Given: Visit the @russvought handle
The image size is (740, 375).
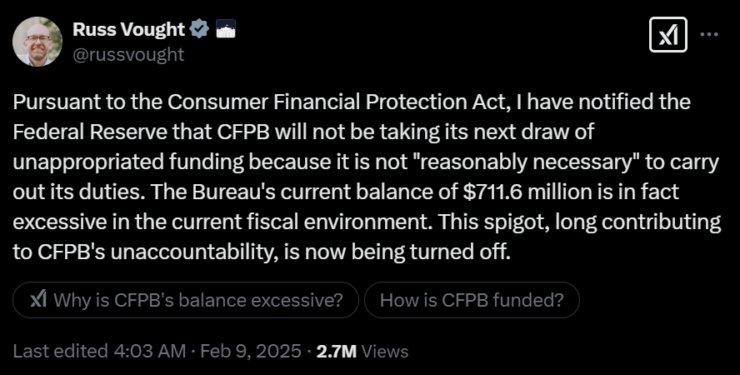Looking at the screenshot, I should pyautogui.click(x=128, y=55).
